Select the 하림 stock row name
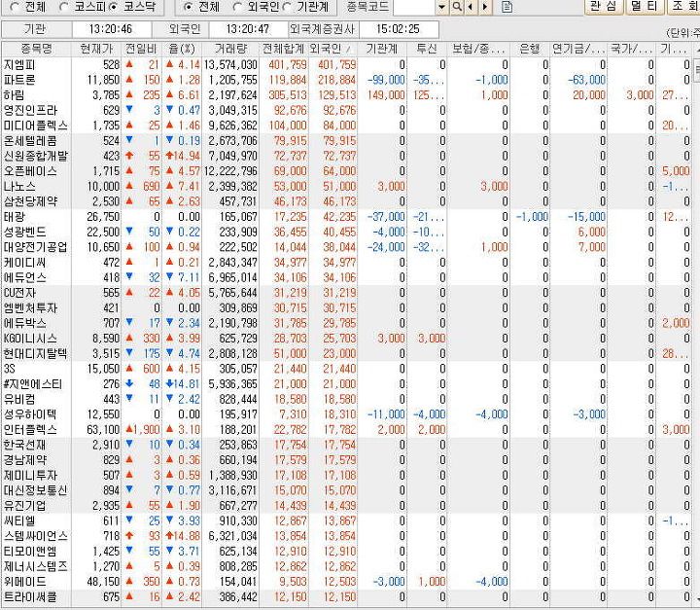This screenshot has width=700, height=610. click(x=15, y=95)
